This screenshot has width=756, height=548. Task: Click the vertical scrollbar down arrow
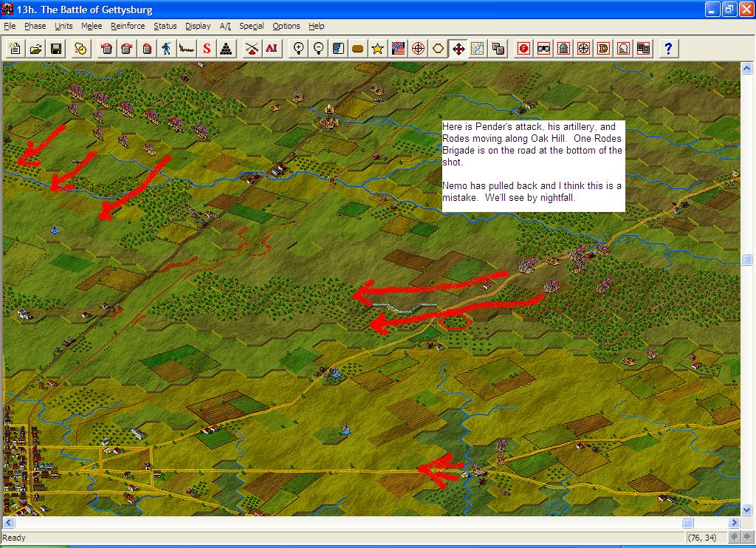[747, 510]
